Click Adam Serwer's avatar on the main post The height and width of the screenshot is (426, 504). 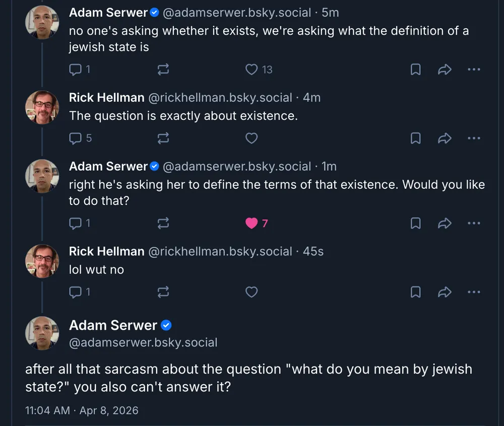[x=42, y=333]
